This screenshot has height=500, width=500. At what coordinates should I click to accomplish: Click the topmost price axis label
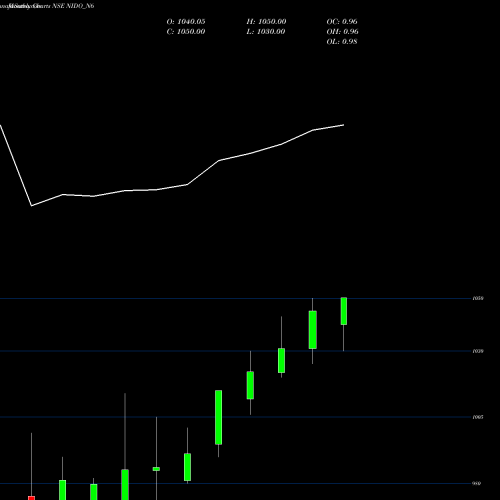tap(478, 298)
